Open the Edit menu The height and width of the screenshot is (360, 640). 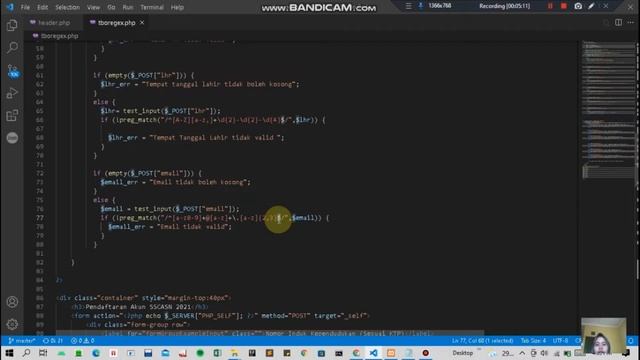click(42, 7)
